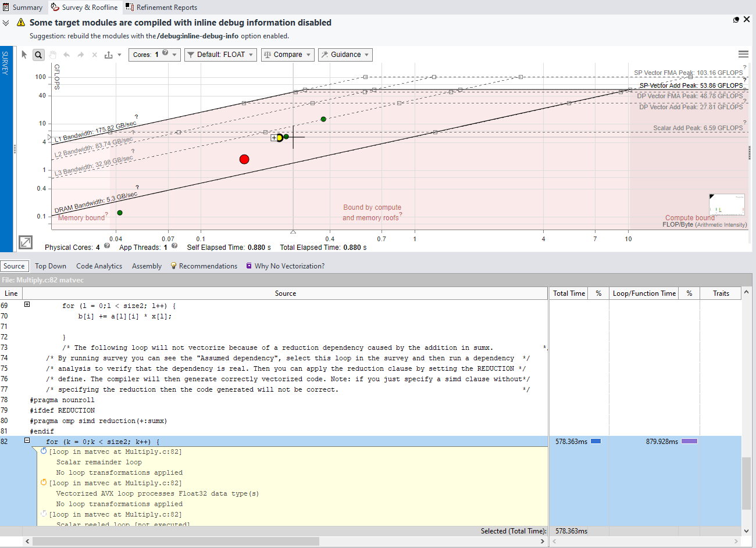Expand the folded code at line 69
The width and height of the screenshot is (756, 548).
27,305
